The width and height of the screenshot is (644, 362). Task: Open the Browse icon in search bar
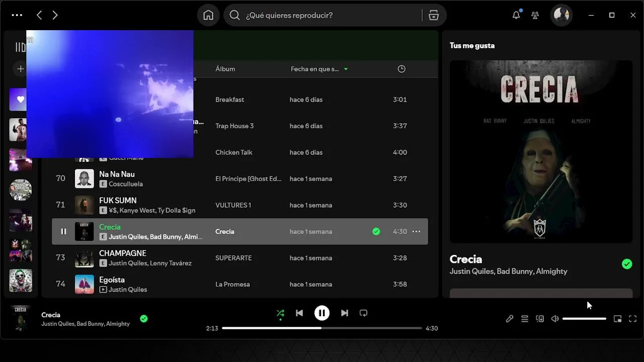[x=434, y=15]
